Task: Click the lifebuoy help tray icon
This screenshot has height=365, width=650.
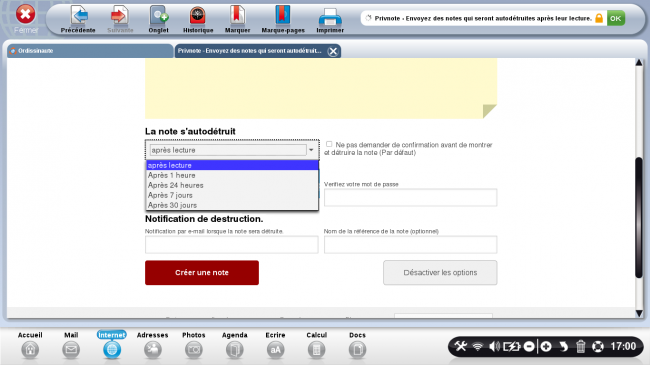Action: coord(598,346)
